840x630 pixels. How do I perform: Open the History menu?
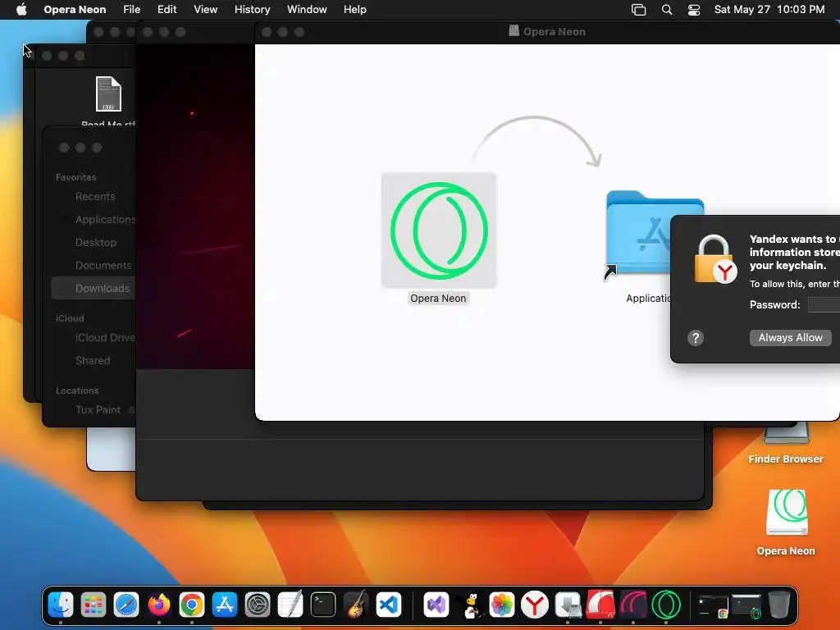pyautogui.click(x=252, y=10)
